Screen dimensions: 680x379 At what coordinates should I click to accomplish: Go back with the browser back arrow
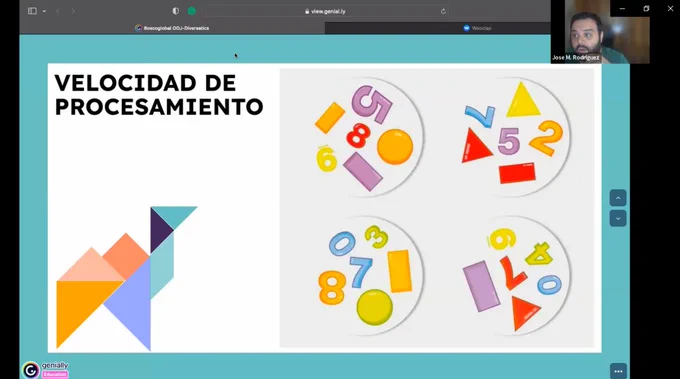(58, 11)
